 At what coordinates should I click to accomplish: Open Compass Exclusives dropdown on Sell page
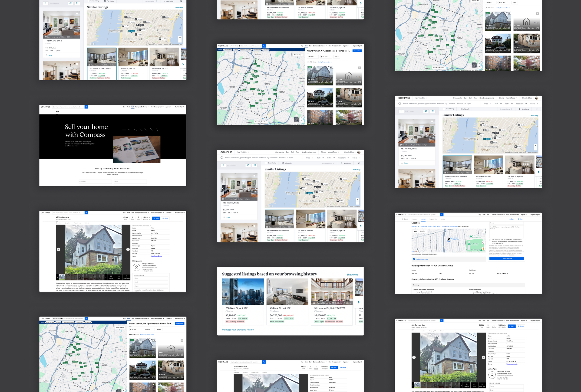142,107
